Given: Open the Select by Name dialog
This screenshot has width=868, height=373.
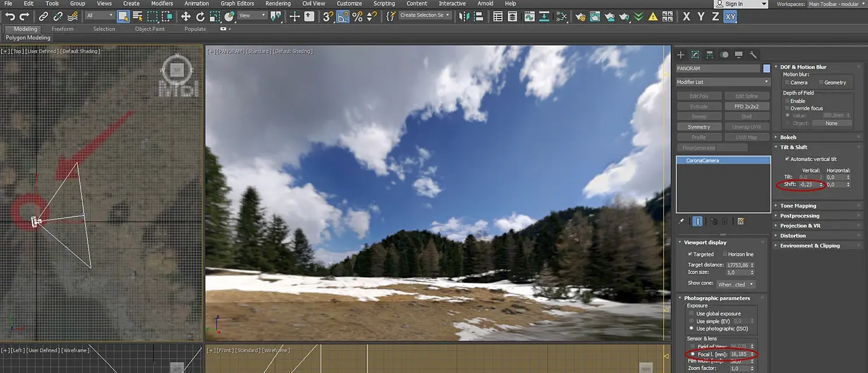Looking at the screenshot, I should click(138, 16).
